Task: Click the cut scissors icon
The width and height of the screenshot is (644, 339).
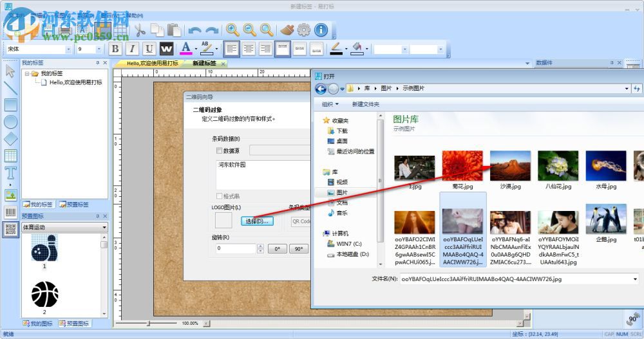Action: [140, 30]
